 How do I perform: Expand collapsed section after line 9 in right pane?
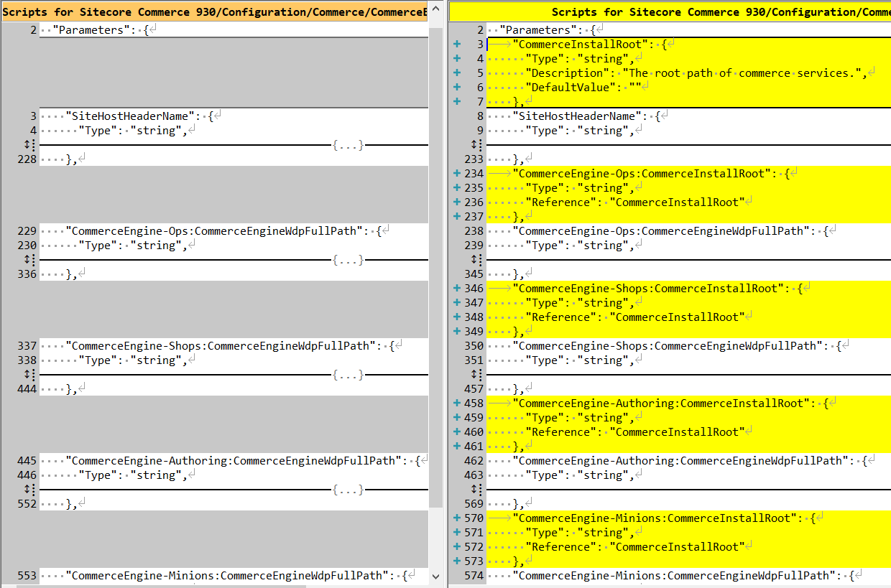click(476, 145)
